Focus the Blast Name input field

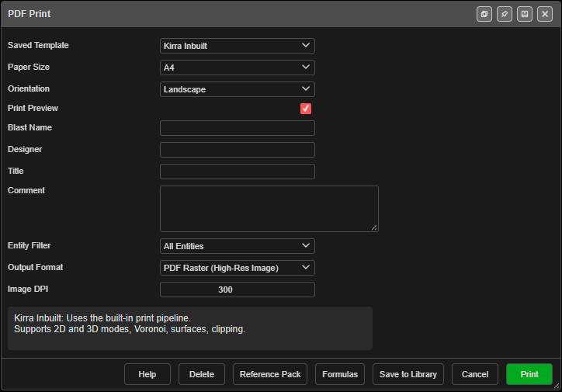click(238, 128)
